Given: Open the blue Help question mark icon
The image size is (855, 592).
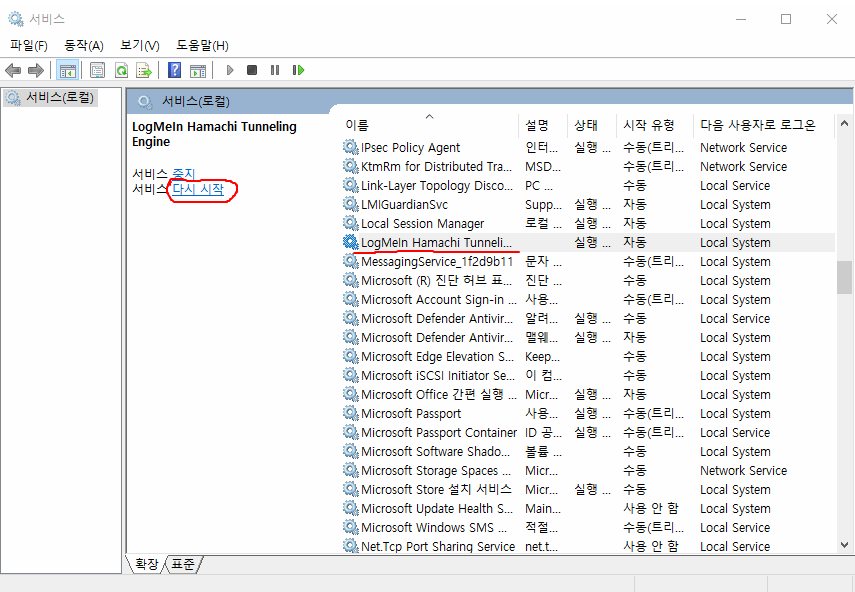Looking at the screenshot, I should (174, 70).
